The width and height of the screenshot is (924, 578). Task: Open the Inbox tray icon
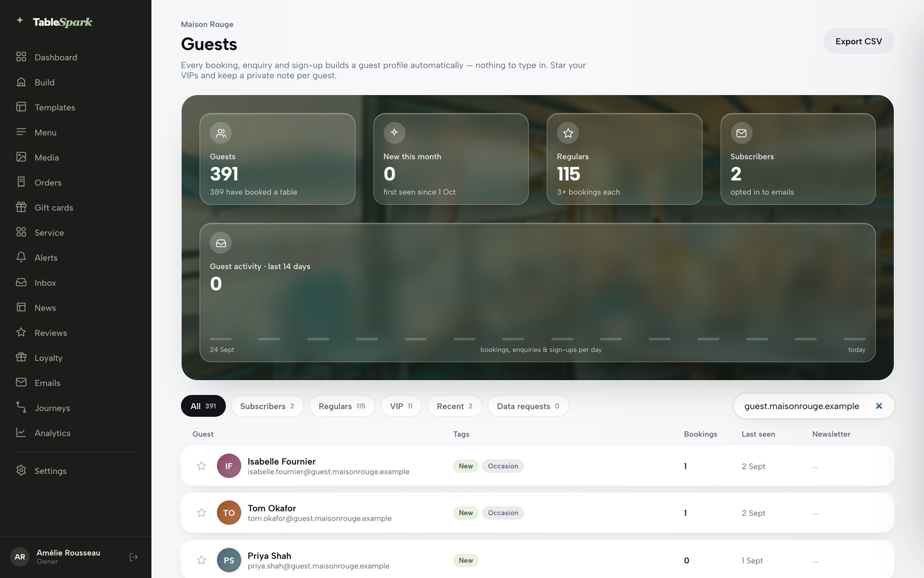point(21,283)
